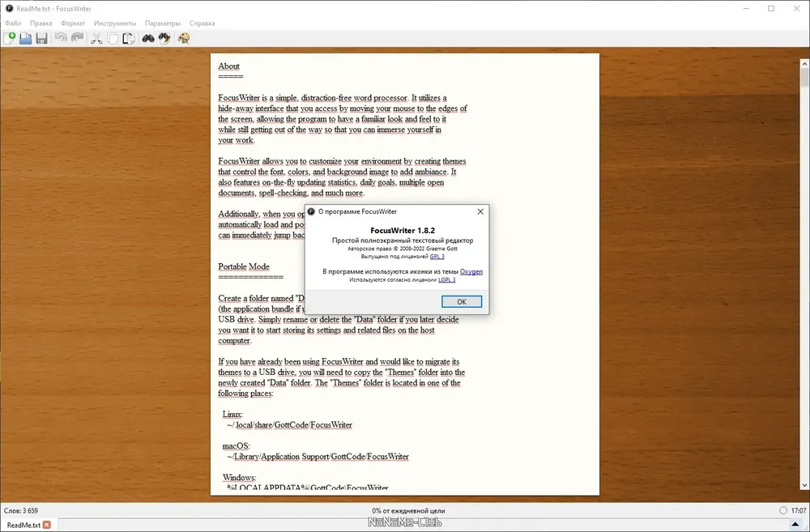Open the Правка menu

click(x=40, y=23)
